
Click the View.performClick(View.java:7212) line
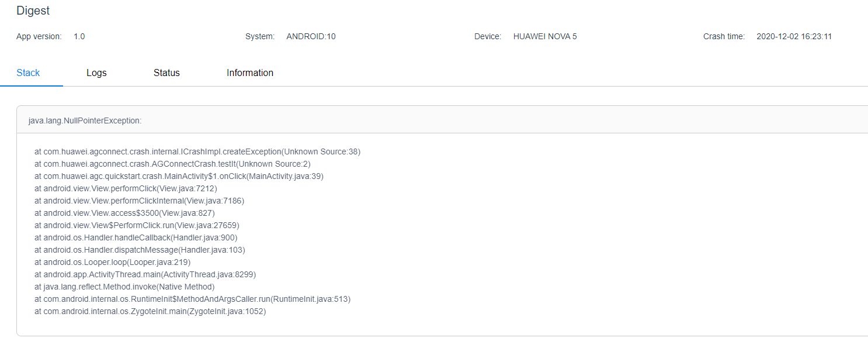126,188
